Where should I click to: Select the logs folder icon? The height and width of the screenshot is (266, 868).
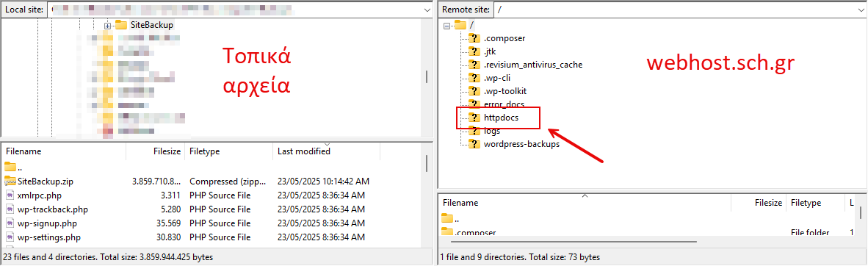tap(474, 131)
